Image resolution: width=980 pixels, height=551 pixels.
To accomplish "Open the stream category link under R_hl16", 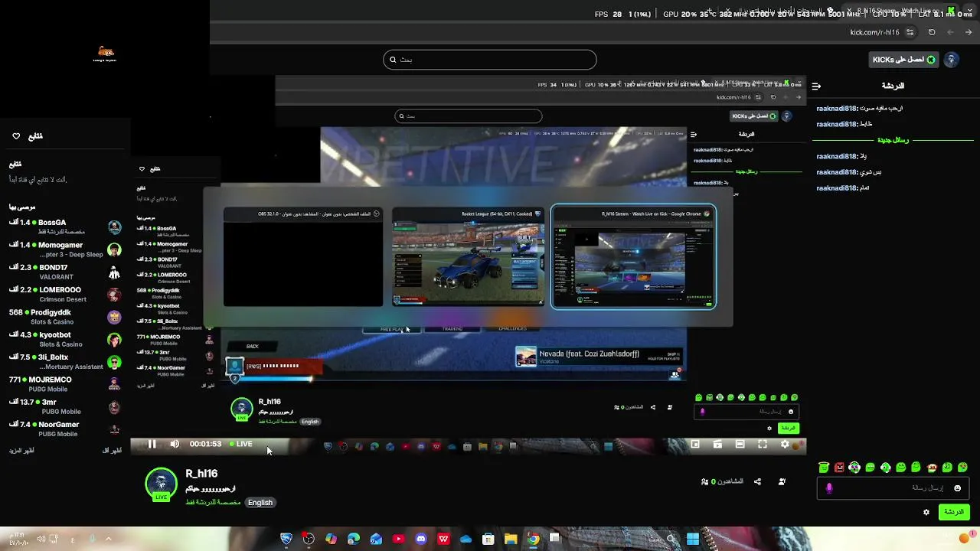I will (213, 503).
